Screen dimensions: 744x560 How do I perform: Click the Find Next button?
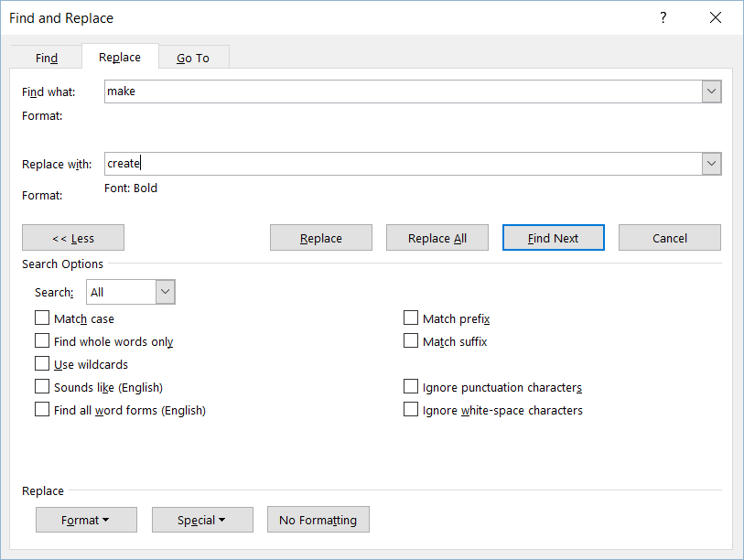click(x=554, y=238)
